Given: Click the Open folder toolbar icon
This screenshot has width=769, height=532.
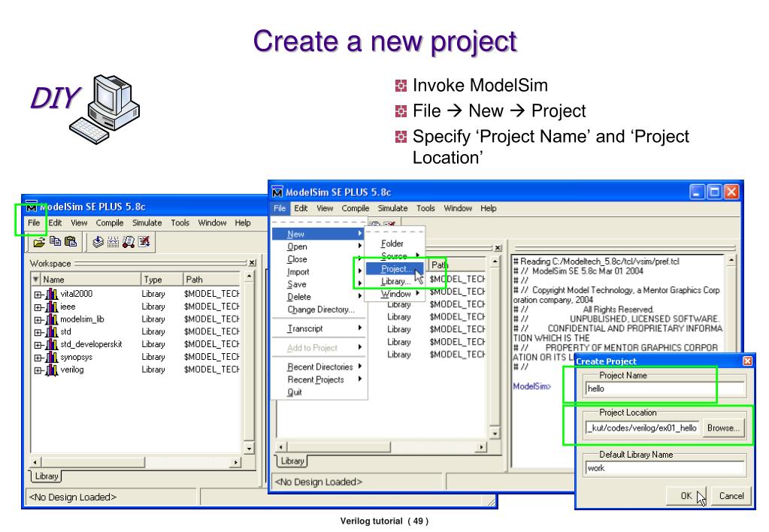Looking at the screenshot, I should pos(39,242).
